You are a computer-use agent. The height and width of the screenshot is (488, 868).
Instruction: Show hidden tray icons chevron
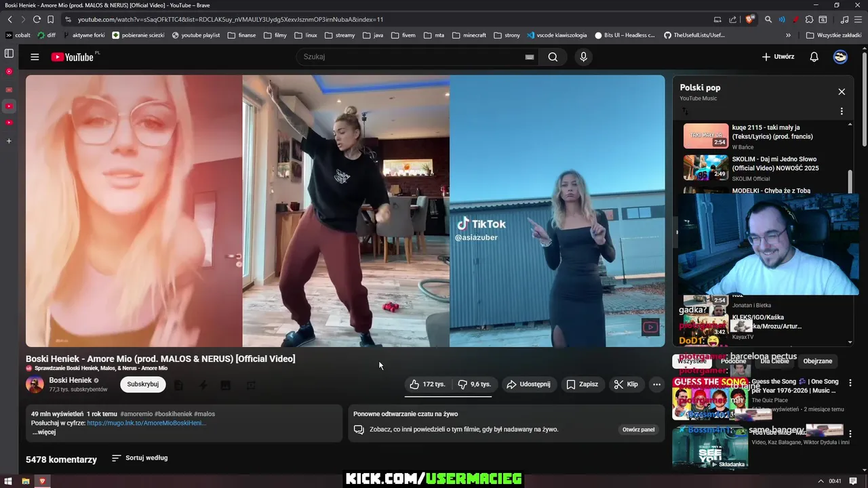tap(821, 481)
